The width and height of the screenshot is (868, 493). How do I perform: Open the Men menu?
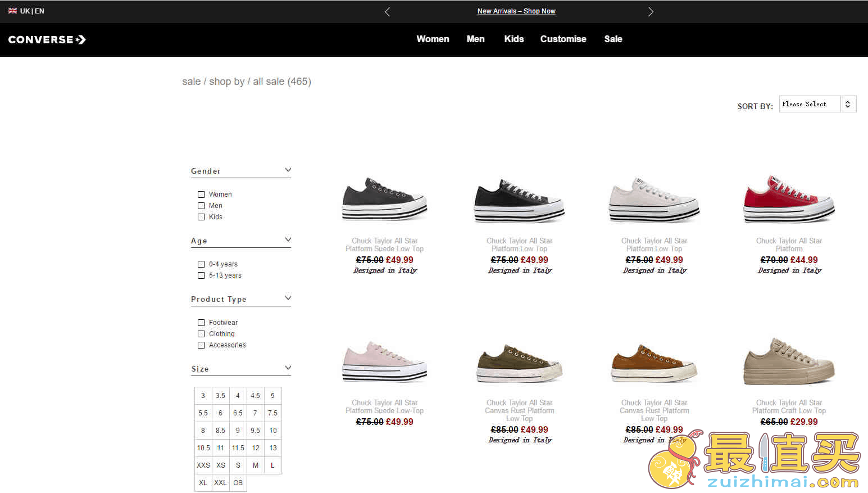pyautogui.click(x=475, y=39)
